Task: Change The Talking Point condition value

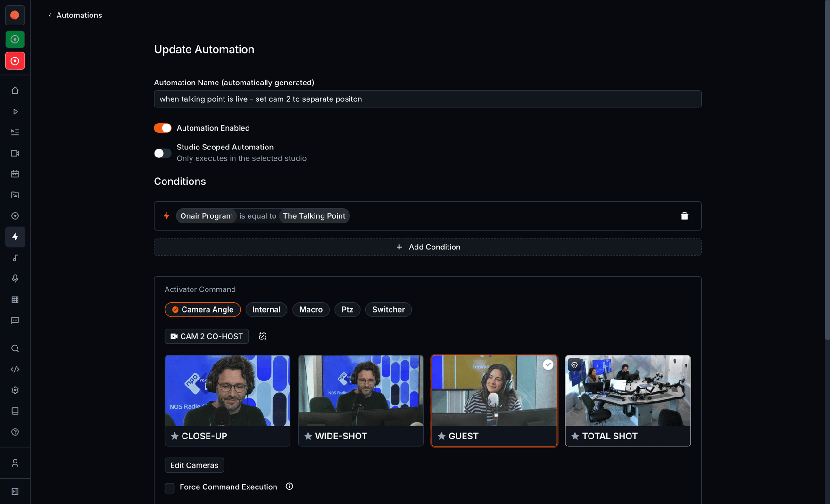Action: point(314,216)
